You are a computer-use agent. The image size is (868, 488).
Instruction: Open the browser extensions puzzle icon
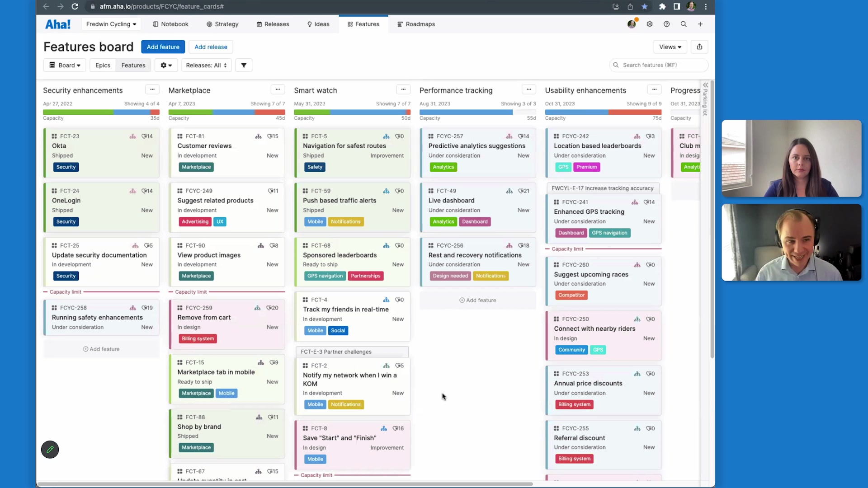(662, 6)
